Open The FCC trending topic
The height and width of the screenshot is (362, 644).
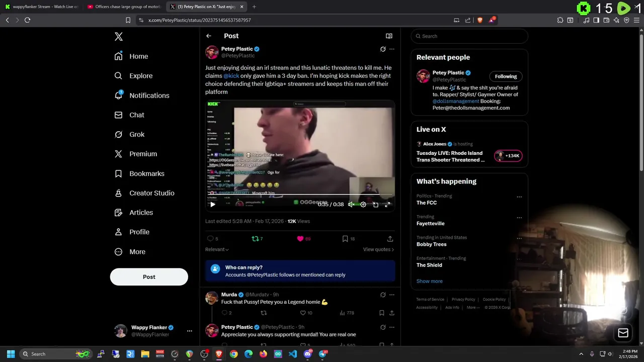click(427, 203)
